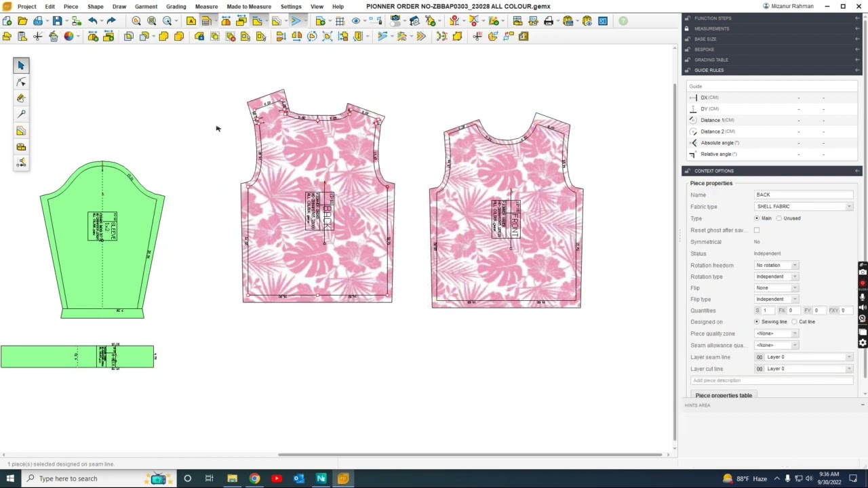Open the Made to Measure menu
This screenshot has width=868, height=488.
coord(249,6)
